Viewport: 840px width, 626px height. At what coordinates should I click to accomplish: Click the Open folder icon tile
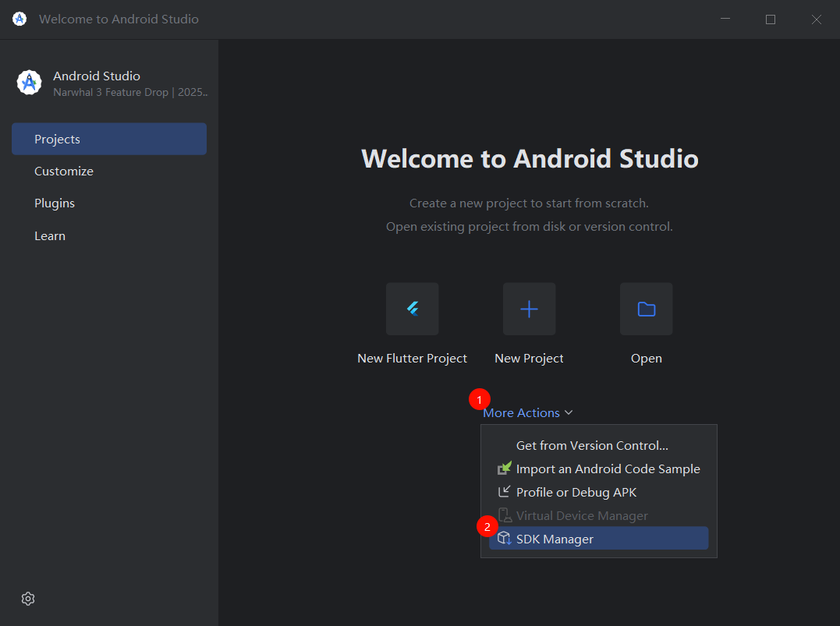coord(646,309)
